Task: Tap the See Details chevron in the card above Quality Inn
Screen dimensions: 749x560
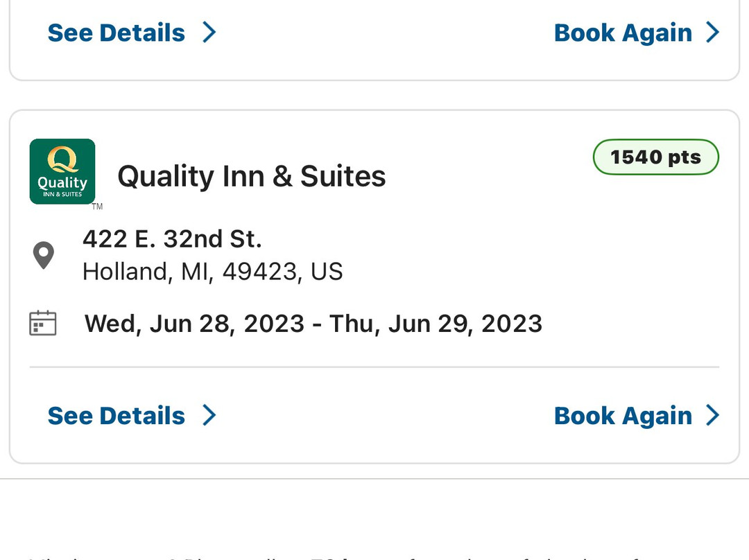Action: pyautogui.click(x=209, y=32)
